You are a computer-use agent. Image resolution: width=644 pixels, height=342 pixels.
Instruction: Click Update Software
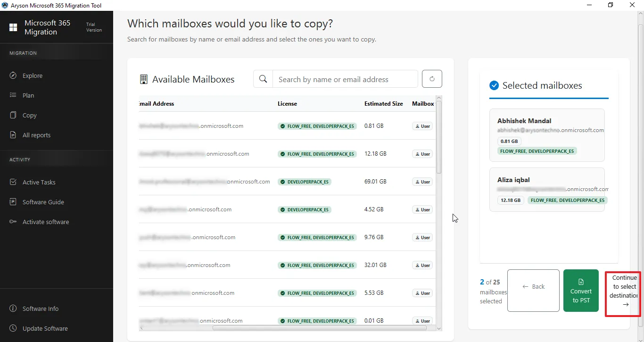click(x=45, y=328)
